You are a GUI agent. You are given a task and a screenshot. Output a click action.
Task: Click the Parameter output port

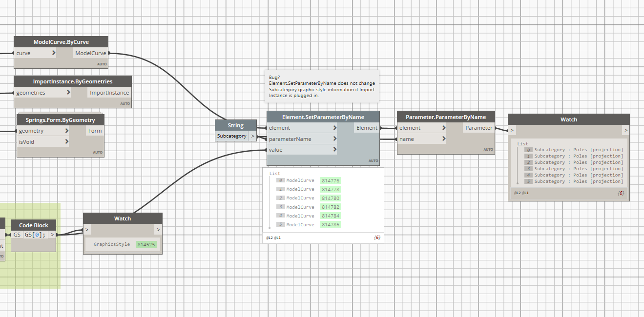[x=479, y=128]
